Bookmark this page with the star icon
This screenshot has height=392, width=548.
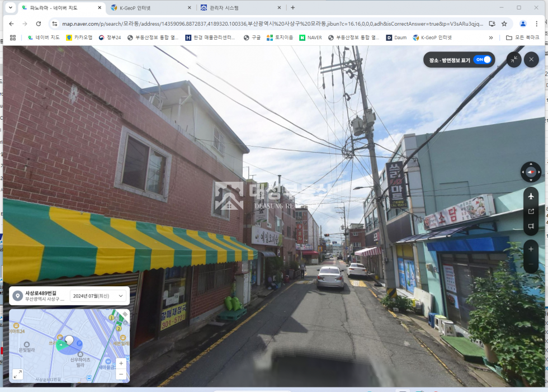(504, 23)
